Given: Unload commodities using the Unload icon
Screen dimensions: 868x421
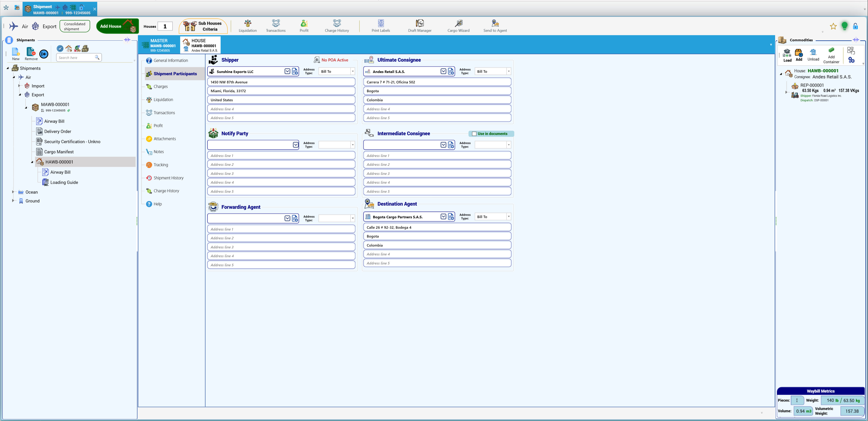Looking at the screenshot, I should click(x=813, y=55).
